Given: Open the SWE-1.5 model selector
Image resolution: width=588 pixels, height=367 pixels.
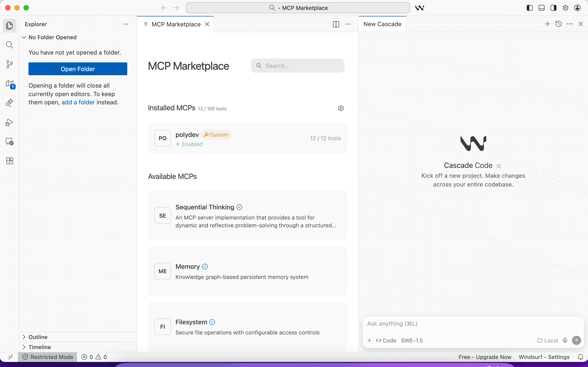Looking at the screenshot, I should [412, 340].
